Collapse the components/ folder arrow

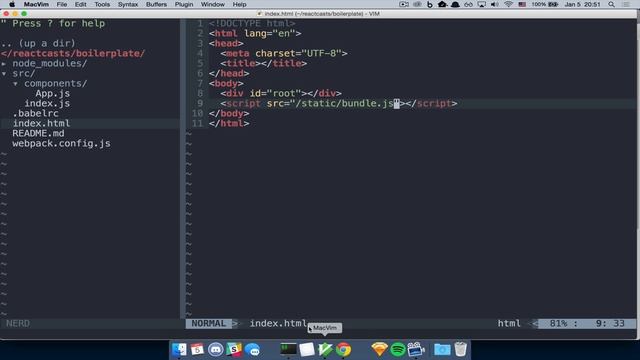click(16, 84)
